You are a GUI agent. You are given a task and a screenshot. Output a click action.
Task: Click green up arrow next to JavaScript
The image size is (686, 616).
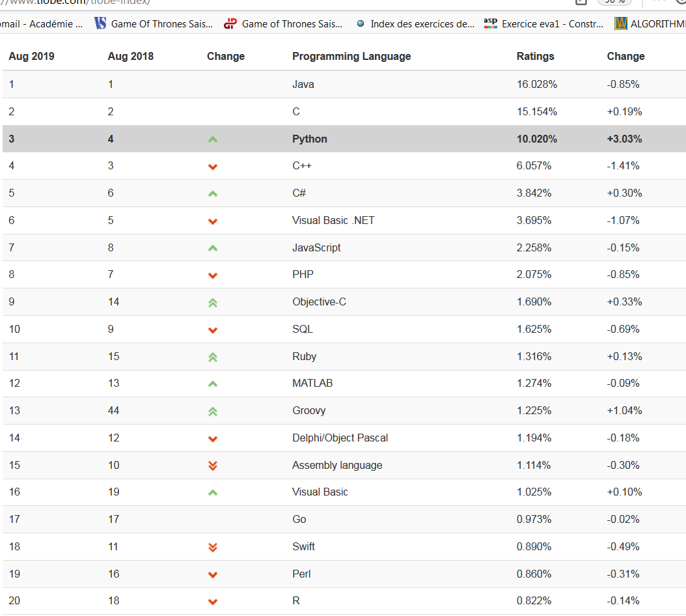click(213, 248)
